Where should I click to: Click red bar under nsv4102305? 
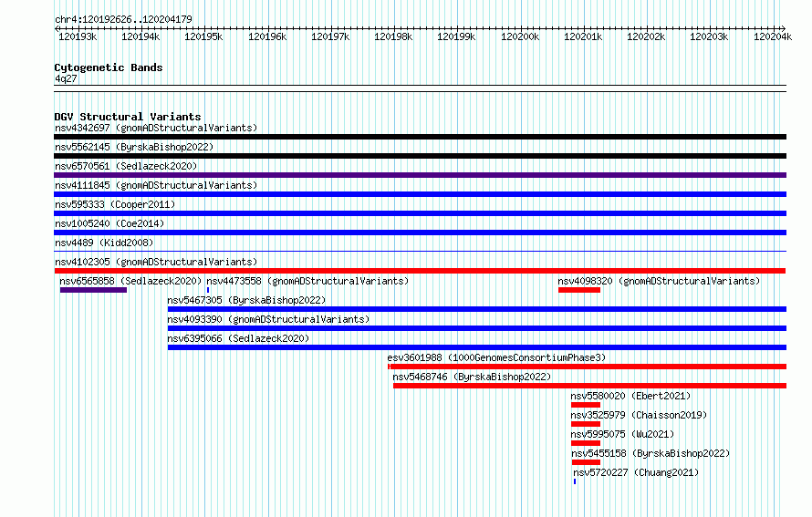coord(420,271)
